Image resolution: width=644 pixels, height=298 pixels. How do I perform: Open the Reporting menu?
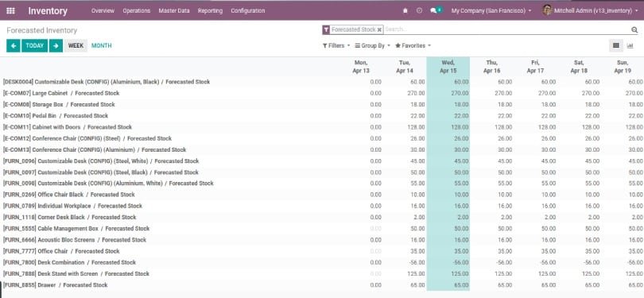tap(210, 11)
